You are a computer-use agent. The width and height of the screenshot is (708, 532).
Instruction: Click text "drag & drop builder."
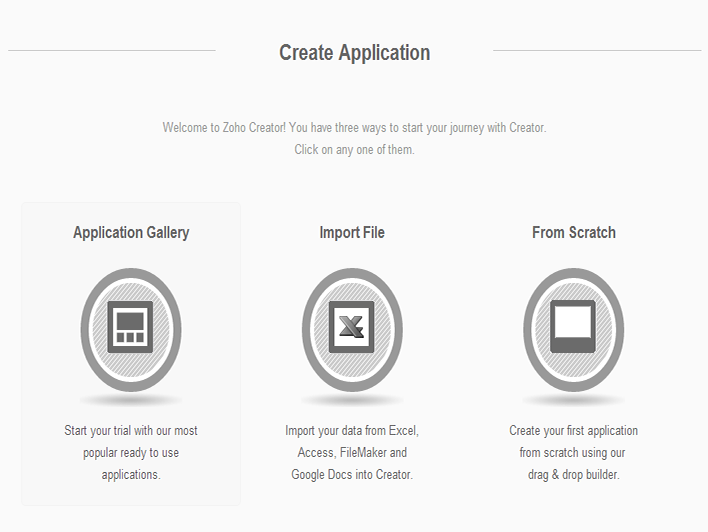[x=574, y=475]
